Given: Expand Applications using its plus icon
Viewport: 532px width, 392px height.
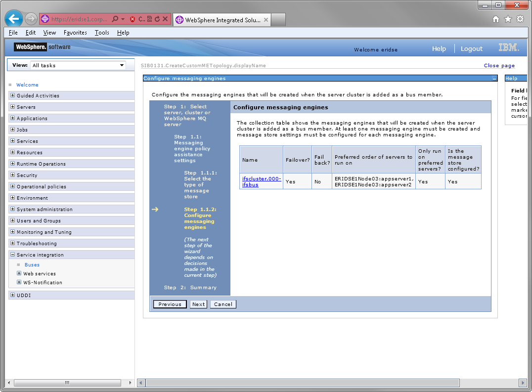Looking at the screenshot, I should point(12,118).
